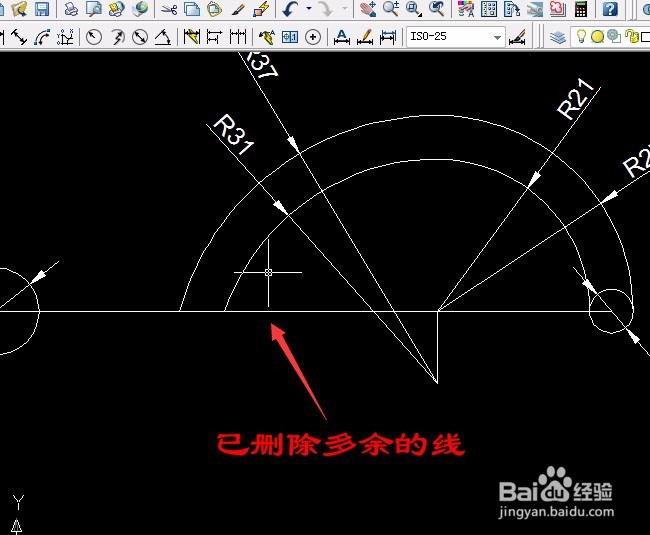Click the Quick Dimension tool
Image resolution: width=650 pixels, height=535 pixels.
(192, 37)
